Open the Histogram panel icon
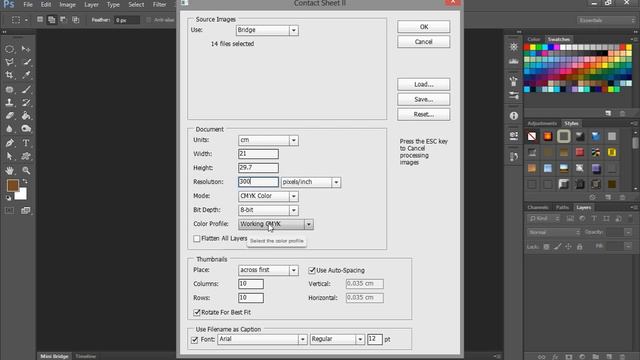Viewport: 640px width, 360px height. pyautogui.click(x=514, y=61)
